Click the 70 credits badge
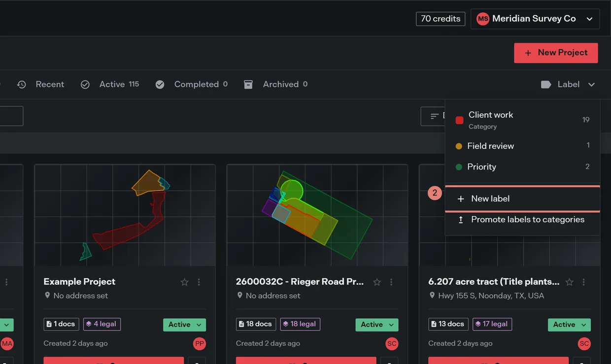This screenshot has height=364, width=611. coord(441,19)
